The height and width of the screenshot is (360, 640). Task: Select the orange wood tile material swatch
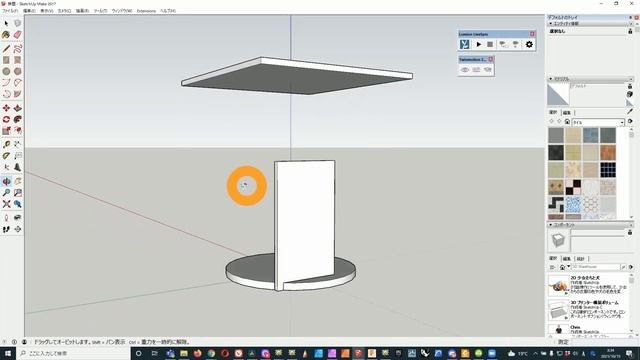pos(608,153)
